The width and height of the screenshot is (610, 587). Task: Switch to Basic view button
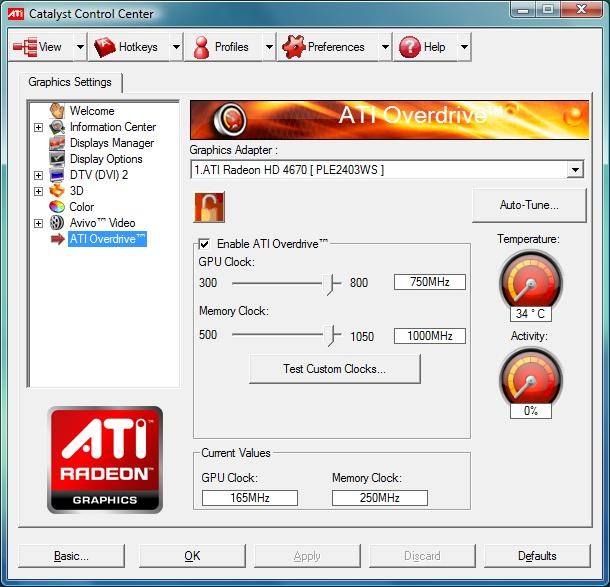[71, 556]
